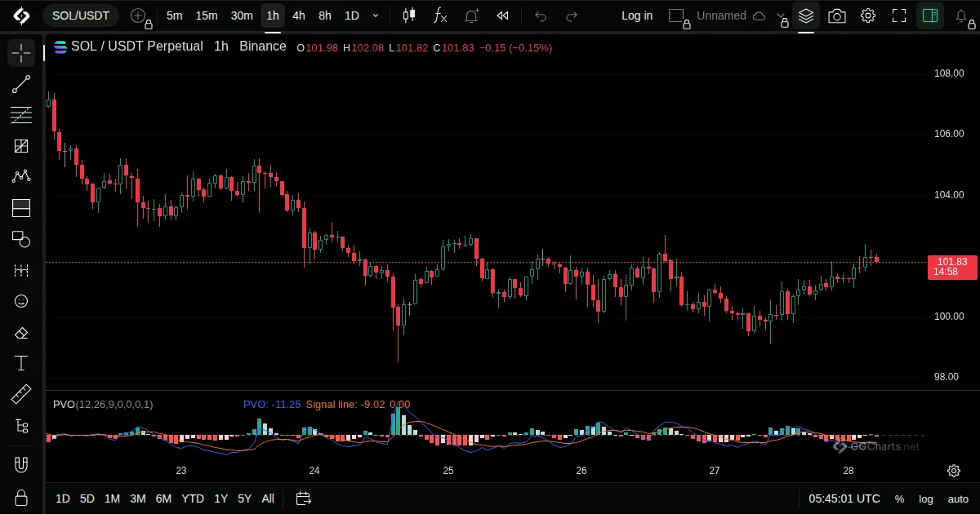The image size is (980, 514).
Task: Open locked notifications bell at top right
Action: pos(962,16)
